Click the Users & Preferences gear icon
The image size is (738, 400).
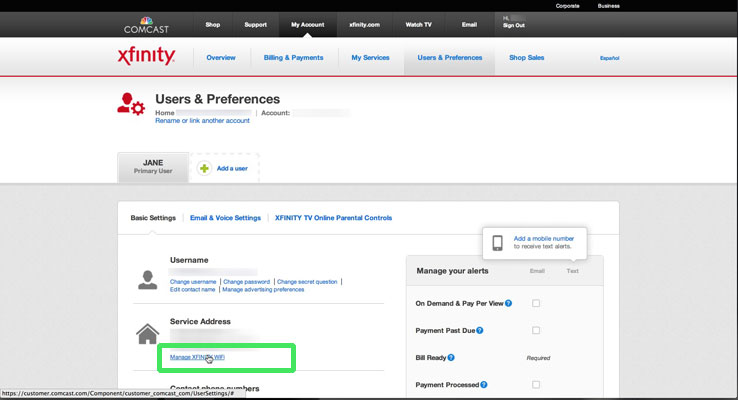pyautogui.click(x=130, y=104)
